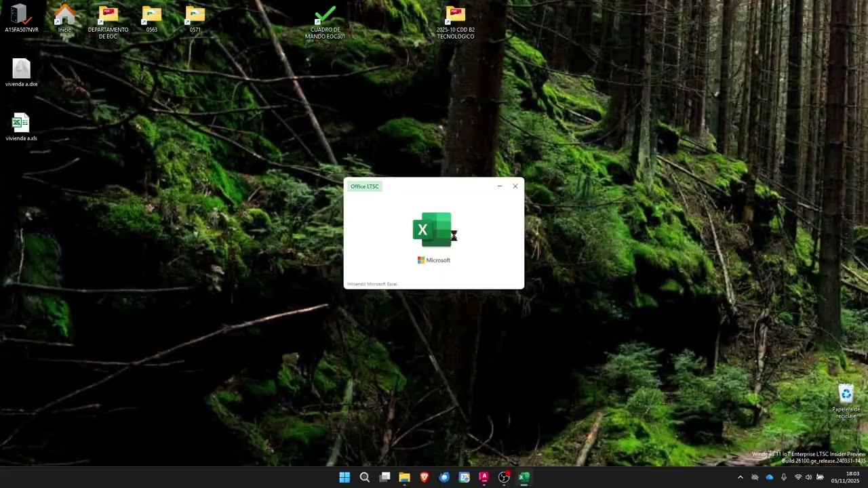868x488 pixels.
Task: Click the Microsoft logo text on splash
Action: click(434, 260)
